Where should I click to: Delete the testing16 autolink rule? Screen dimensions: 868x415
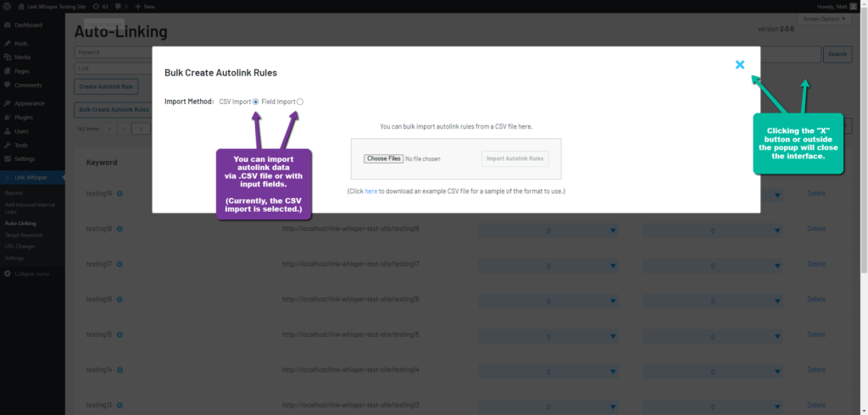(816, 299)
